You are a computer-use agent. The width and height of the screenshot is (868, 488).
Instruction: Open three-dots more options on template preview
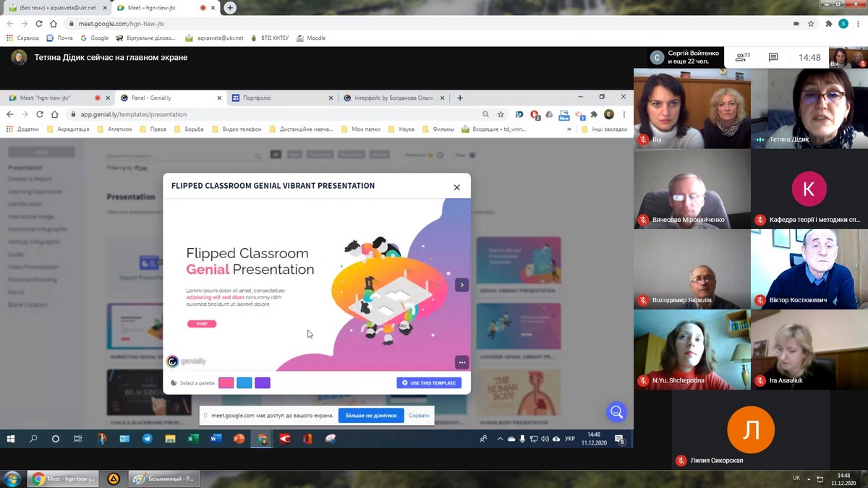point(461,362)
